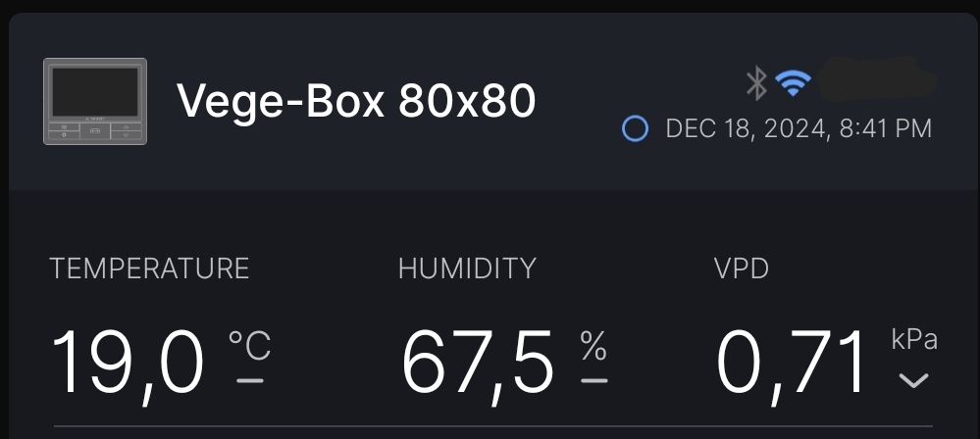Open the Vege-Box 80x80 device title
Viewport: 980px width, 439px height.
click(356, 100)
